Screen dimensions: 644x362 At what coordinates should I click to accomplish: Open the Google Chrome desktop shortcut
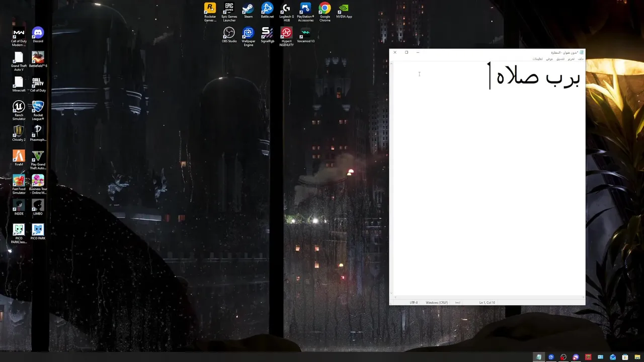pyautogui.click(x=325, y=12)
